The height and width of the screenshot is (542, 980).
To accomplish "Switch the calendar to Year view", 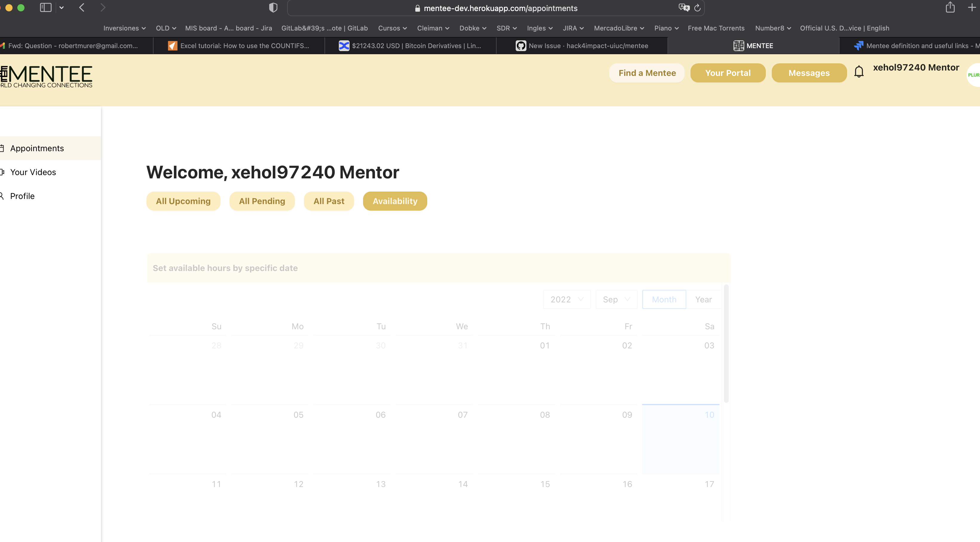I will [x=703, y=299].
